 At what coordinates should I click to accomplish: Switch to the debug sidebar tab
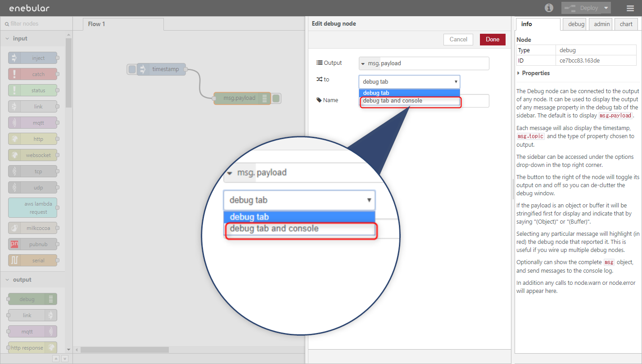tap(576, 24)
